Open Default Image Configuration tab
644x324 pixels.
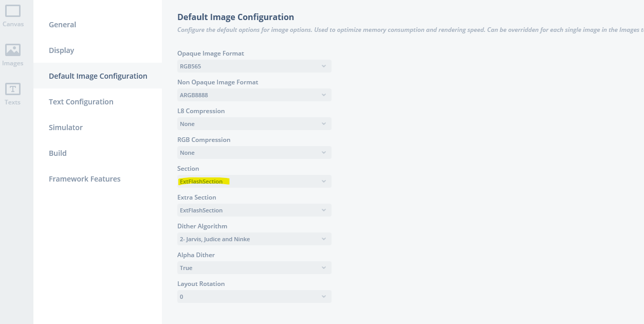pos(98,76)
